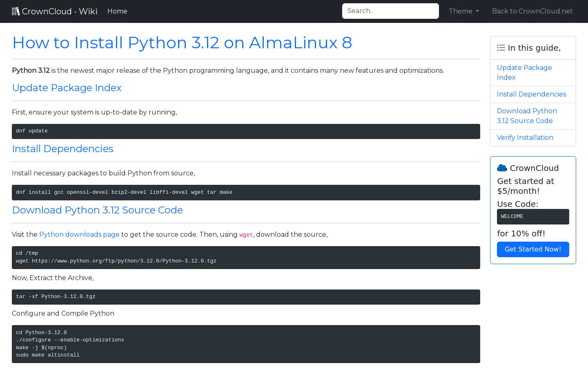Click the CrownCloud Wiki library logo icon

tap(16, 11)
